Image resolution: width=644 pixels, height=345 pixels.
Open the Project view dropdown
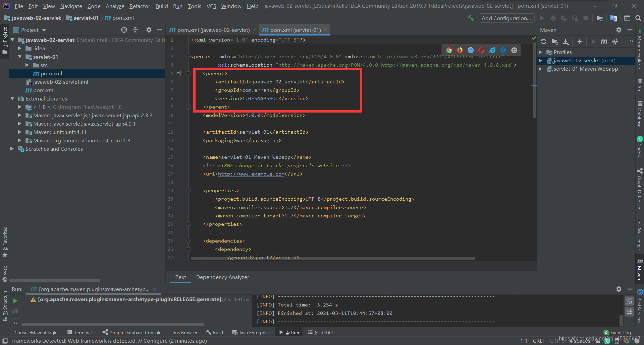30,30
